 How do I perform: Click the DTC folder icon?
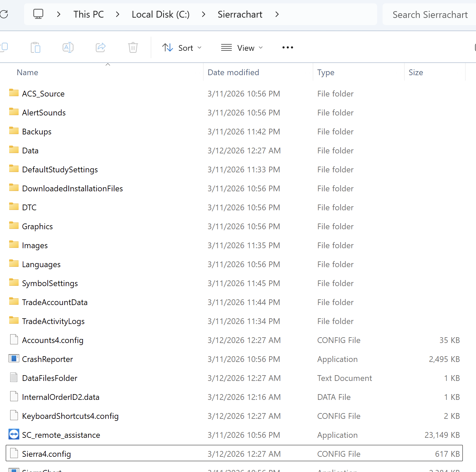coord(14,207)
